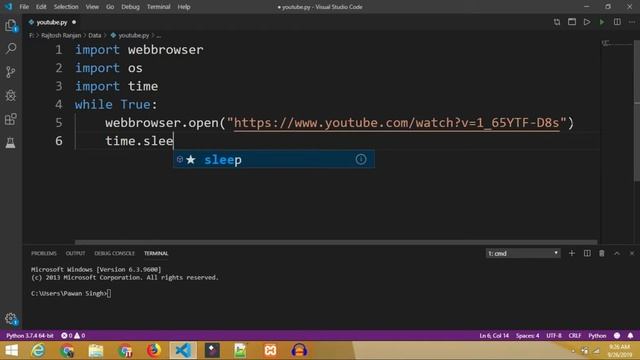This screenshot has height=360, width=640.
Task: Click the editor horizontal scrollbar
Action: coord(336,242)
